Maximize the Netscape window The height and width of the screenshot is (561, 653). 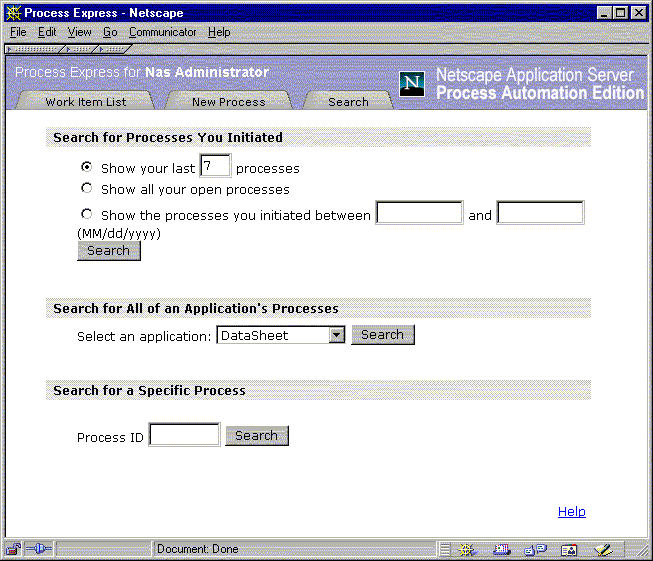[621, 13]
